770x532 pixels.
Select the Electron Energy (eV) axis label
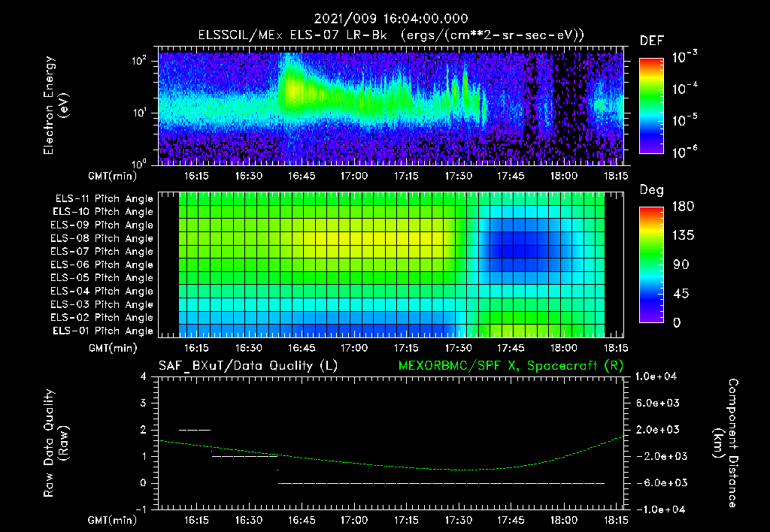[x=56, y=105]
